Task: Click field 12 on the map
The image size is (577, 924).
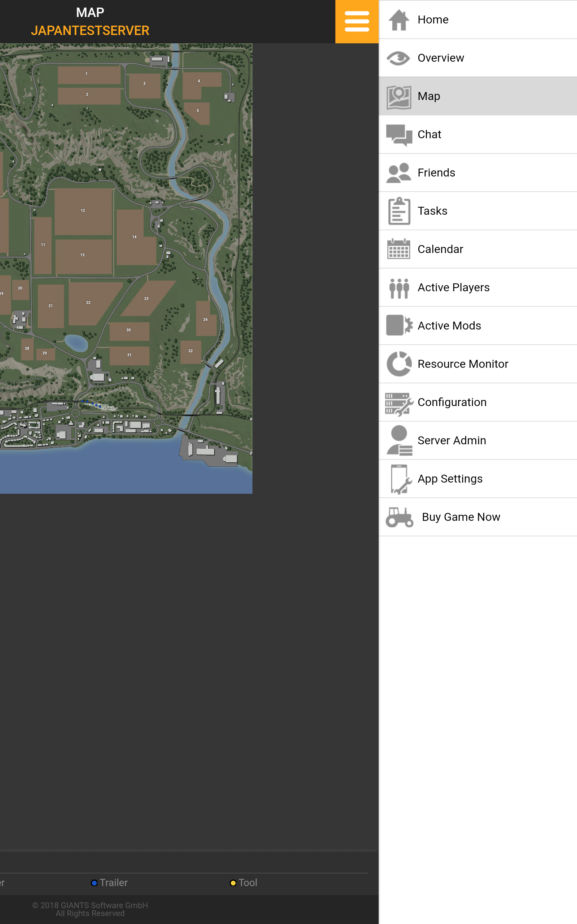Action: click(x=83, y=211)
